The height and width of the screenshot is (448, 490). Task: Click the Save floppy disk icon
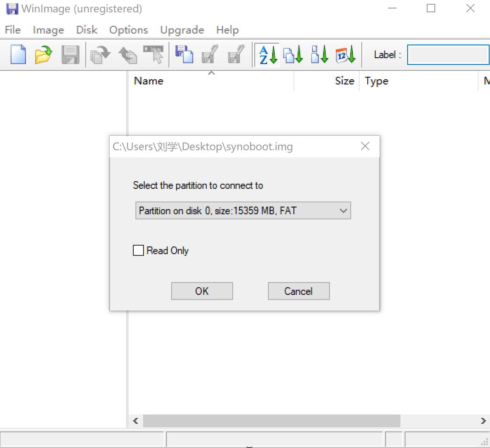[70, 55]
